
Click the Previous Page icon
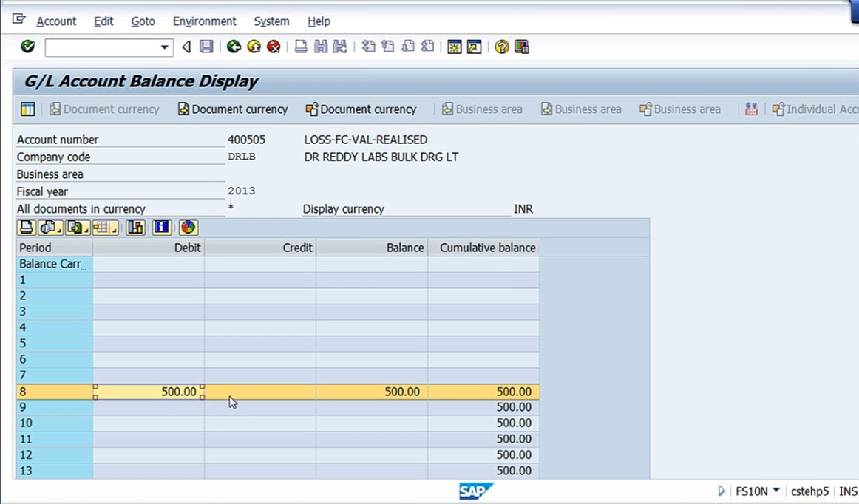coord(388,47)
